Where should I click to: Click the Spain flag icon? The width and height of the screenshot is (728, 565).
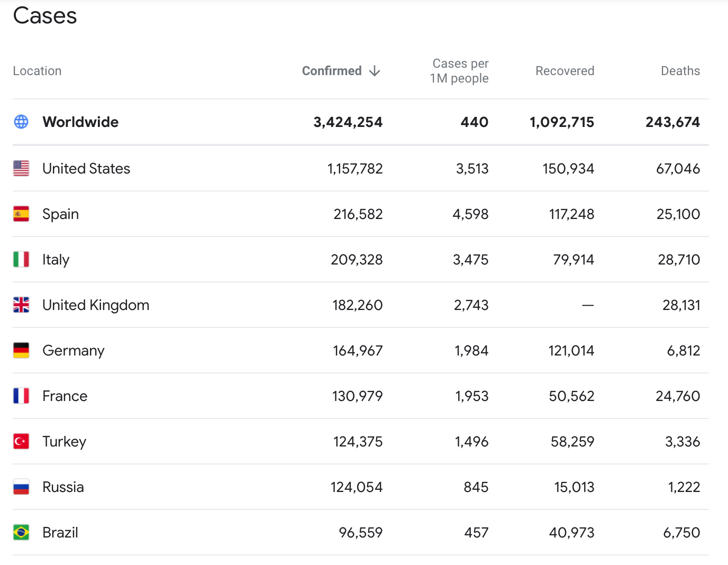click(21, 214)
